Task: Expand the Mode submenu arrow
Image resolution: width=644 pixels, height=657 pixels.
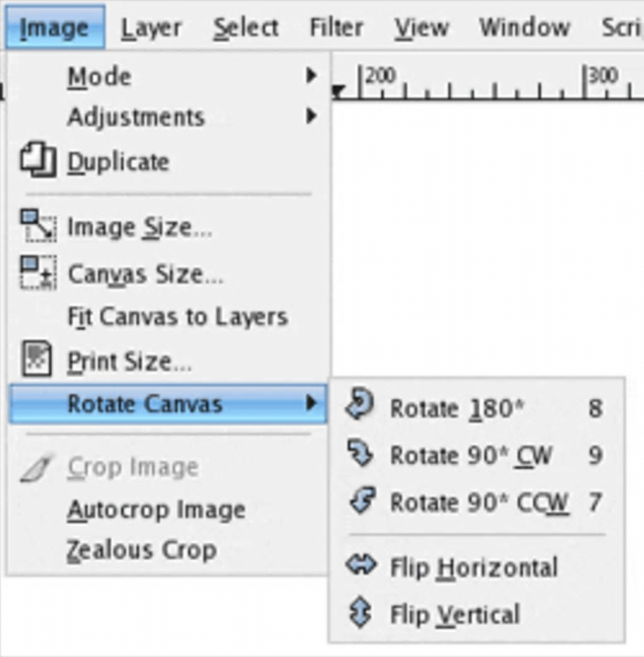Action: click(x=311, y=76)
